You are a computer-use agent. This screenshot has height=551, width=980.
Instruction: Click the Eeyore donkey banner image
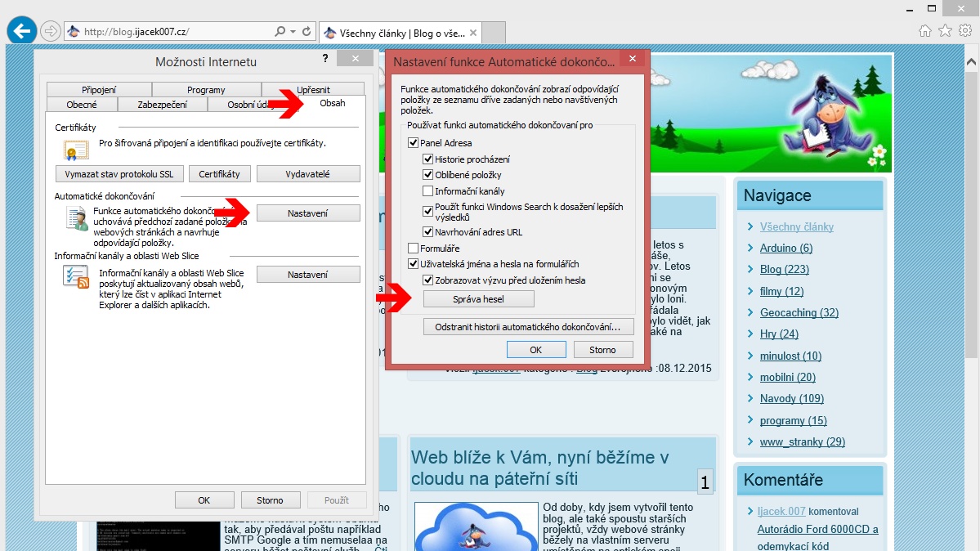[x=829, y=116]
